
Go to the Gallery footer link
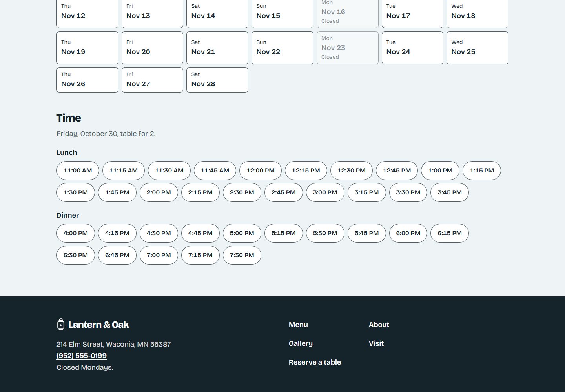[x=301, y=343]
